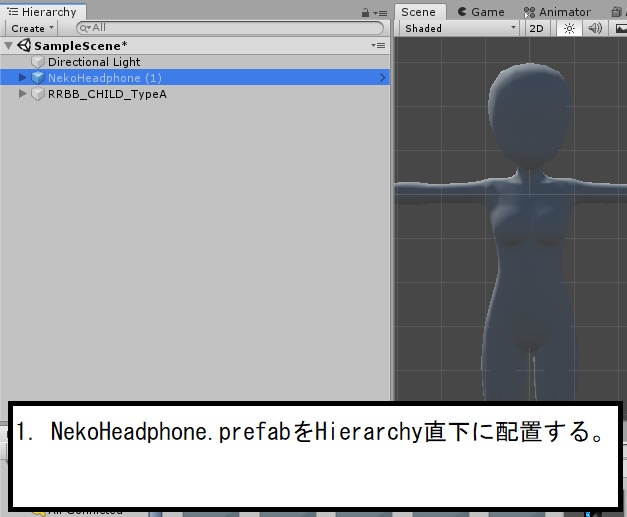Viewport: 627px width, 517px height.
Task: Click the Unity scene icon beside SampleScene
Action: click(x=24, y=45)
